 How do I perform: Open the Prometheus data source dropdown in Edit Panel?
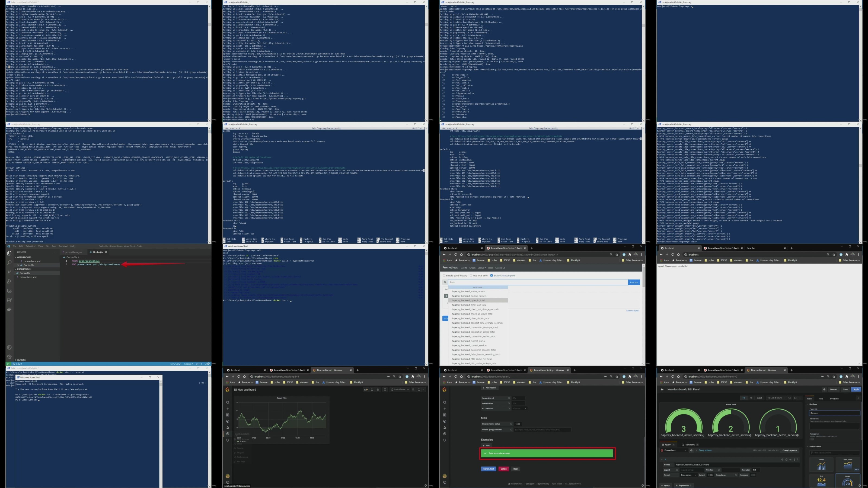[x=674, y=451]
